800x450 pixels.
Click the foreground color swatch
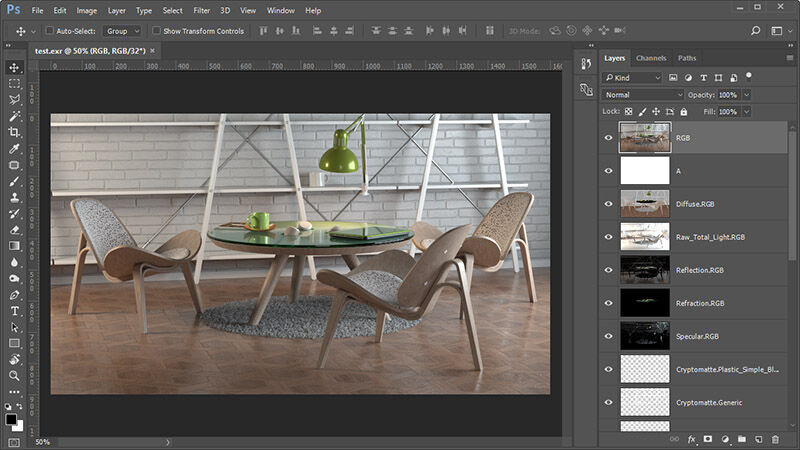coord(11,419)
